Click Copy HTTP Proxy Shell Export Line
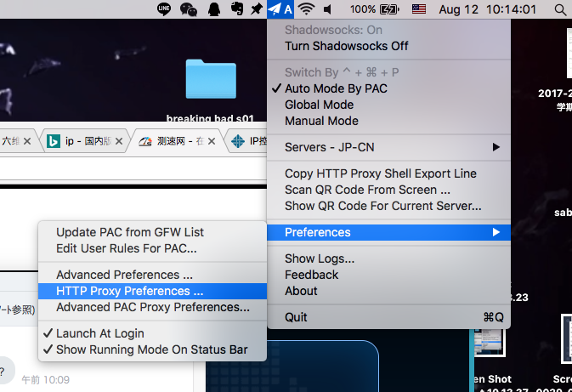572x392 pixels. (388, 173)
